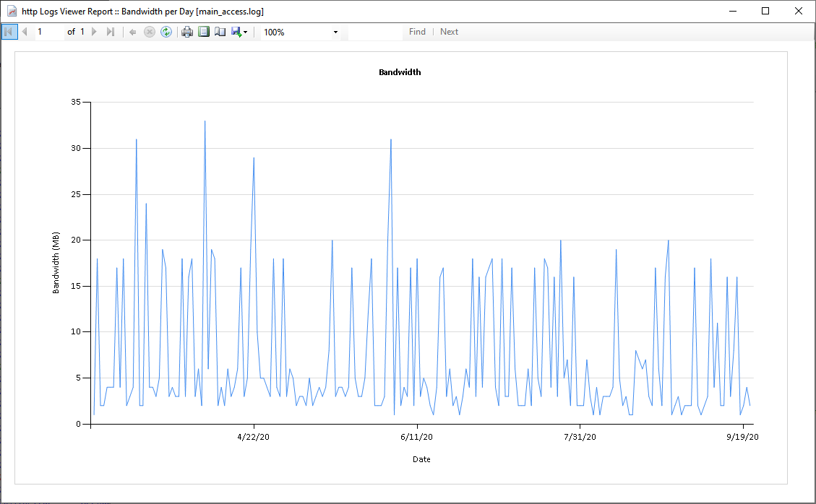816x504 pixels.
Task: Click the Bandwidth (MB) axis label
Action: point(56,263)
